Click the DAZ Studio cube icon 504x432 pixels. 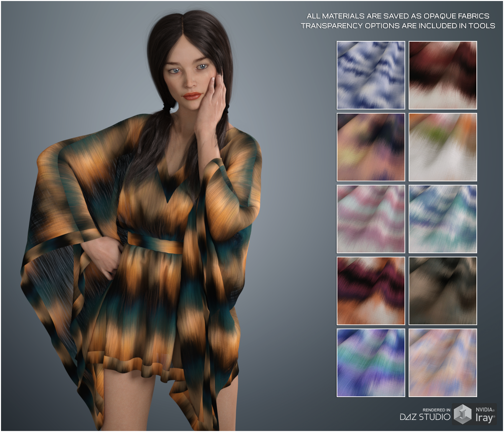(x=463, y=414)
